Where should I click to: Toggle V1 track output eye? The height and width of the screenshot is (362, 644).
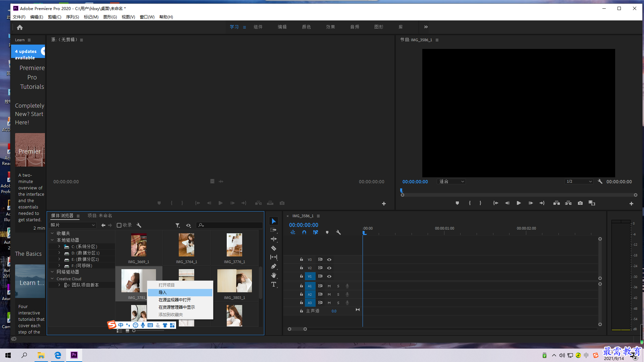(x=329, y=276)
